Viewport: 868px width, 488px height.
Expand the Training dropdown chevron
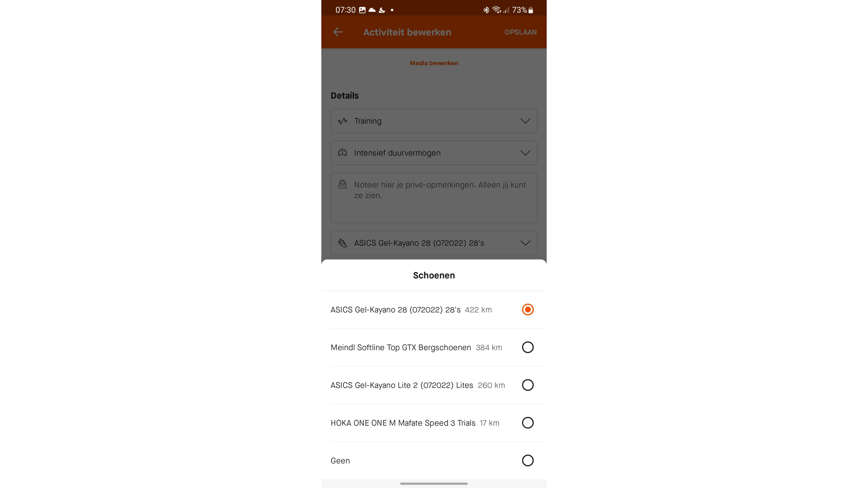525,121
